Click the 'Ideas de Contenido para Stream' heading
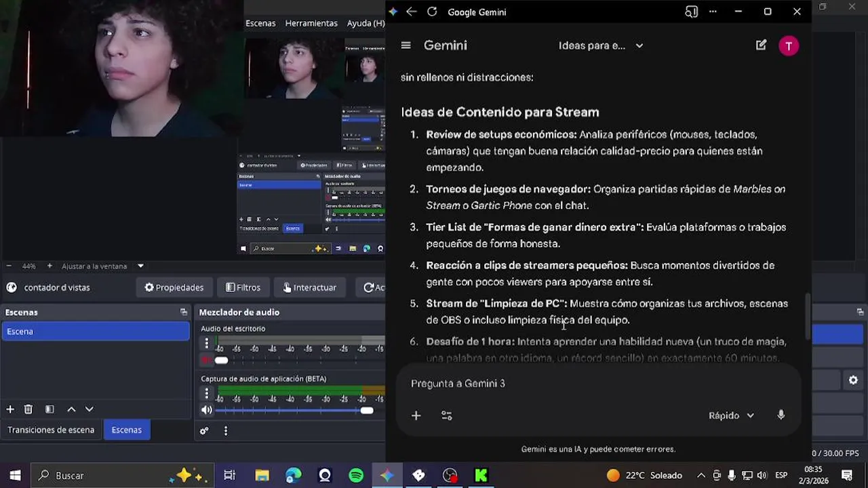Viewport: 868px width, 488px height. click(x=500, y=112)
